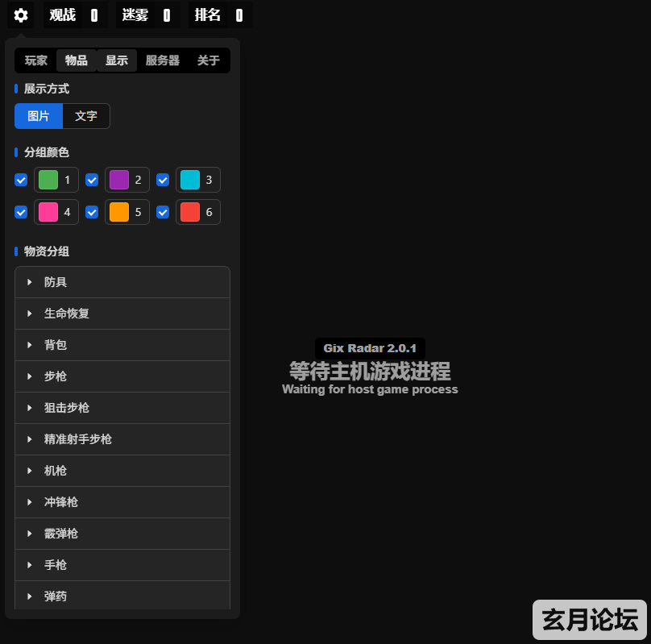The image size is (651, 644).
Task: Open the 服务器 tab
Action: (162, 60)
